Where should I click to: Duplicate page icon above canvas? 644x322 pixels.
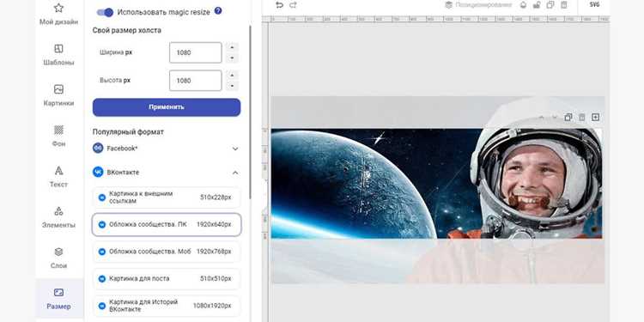(568, 118)
